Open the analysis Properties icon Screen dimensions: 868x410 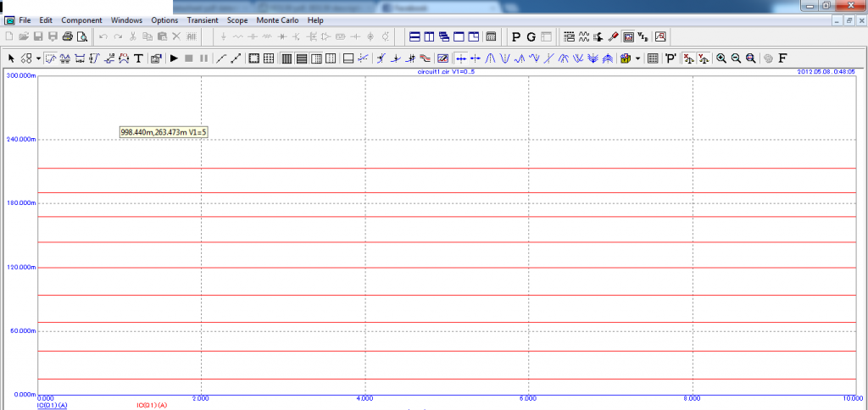click(156, 58)
